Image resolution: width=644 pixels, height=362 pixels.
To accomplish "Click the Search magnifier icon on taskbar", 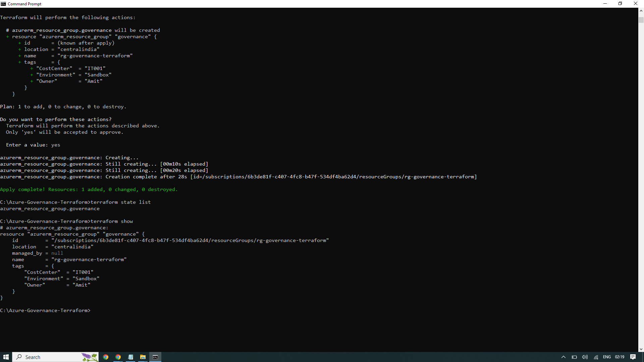I will 19,357.
